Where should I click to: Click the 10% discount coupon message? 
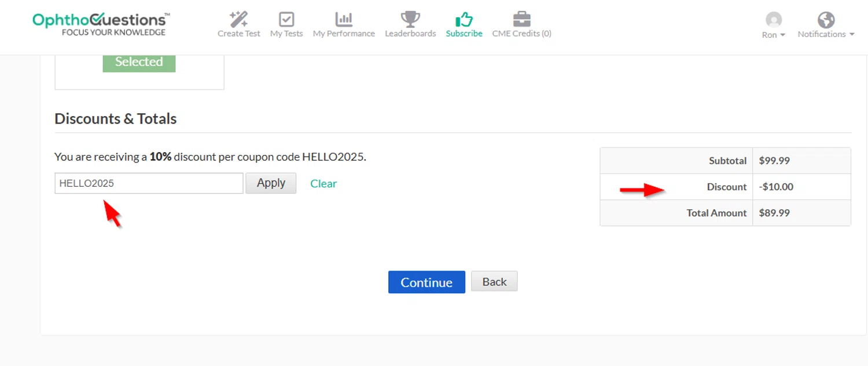coord(210,157)
